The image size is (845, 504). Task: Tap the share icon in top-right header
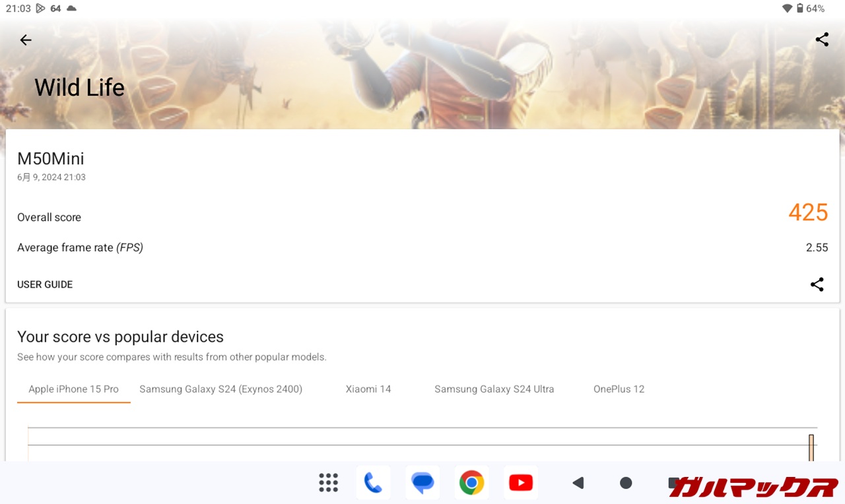click(x=822, y=40)
